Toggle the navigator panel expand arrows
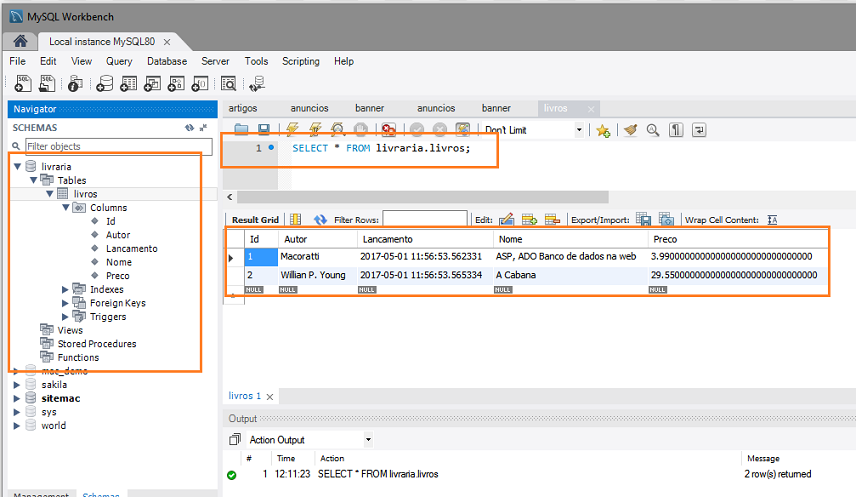The height and width of the screenshot is (497, 856). click(204, 128)
